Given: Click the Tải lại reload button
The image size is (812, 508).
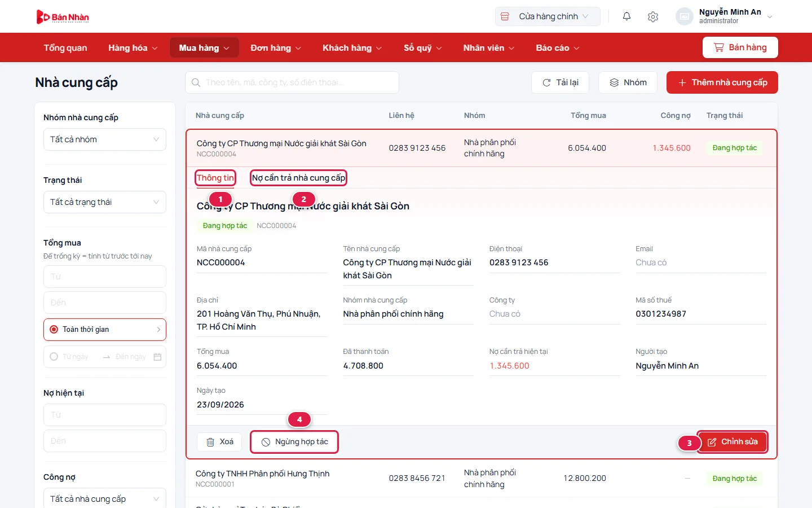Looking at the screenshot, I should (x=561, y=82).
